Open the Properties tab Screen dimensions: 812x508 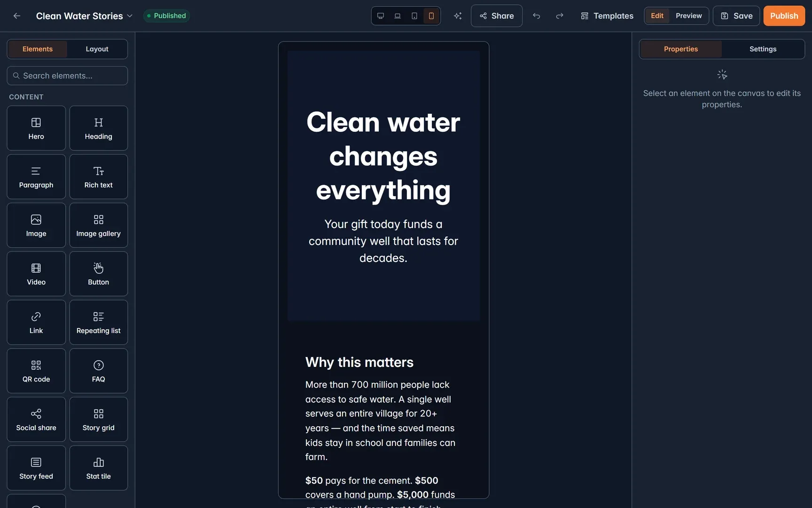coord(680,49)
